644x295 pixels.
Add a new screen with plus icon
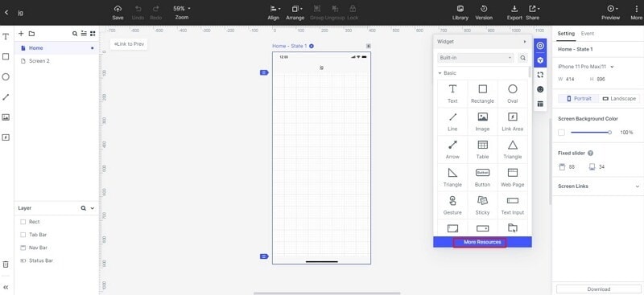coord(22,34)
